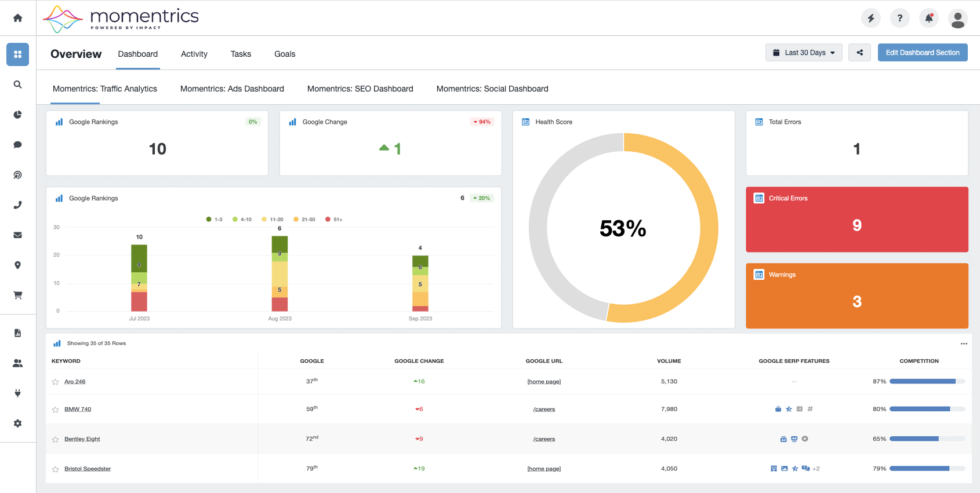This screenshot has height=493, width=980.
Task: Open the Last 30 Days dropdown
Action: [804, 52]
